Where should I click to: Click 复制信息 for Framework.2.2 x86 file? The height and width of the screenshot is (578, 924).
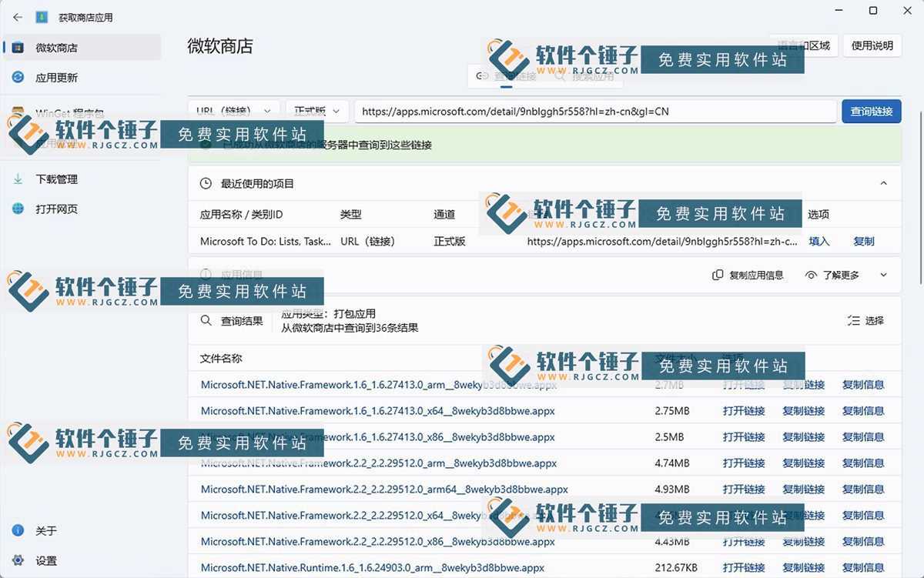863,542
